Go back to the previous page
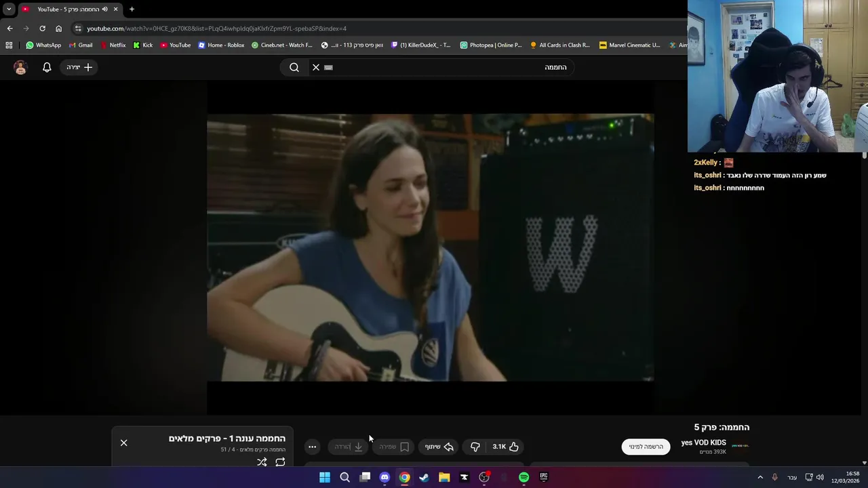This screenshot has height=488, width=868. click(x=9, y=28)
